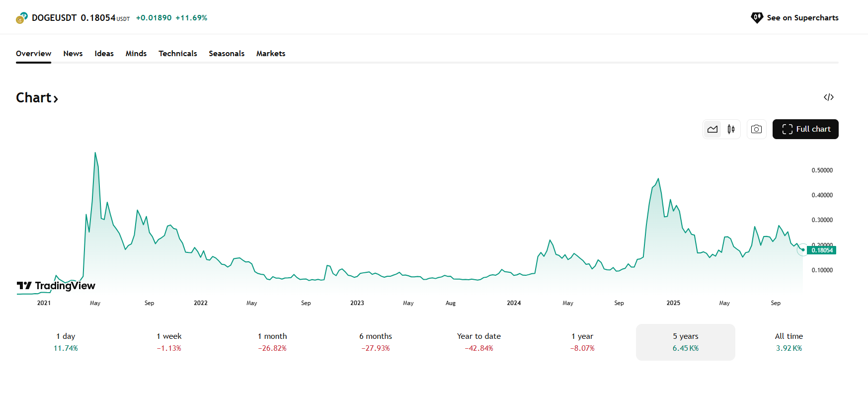This screenshot has width=868, height=393.
Task: Click the 0.18054 current price label
Action: click(822, 250)
